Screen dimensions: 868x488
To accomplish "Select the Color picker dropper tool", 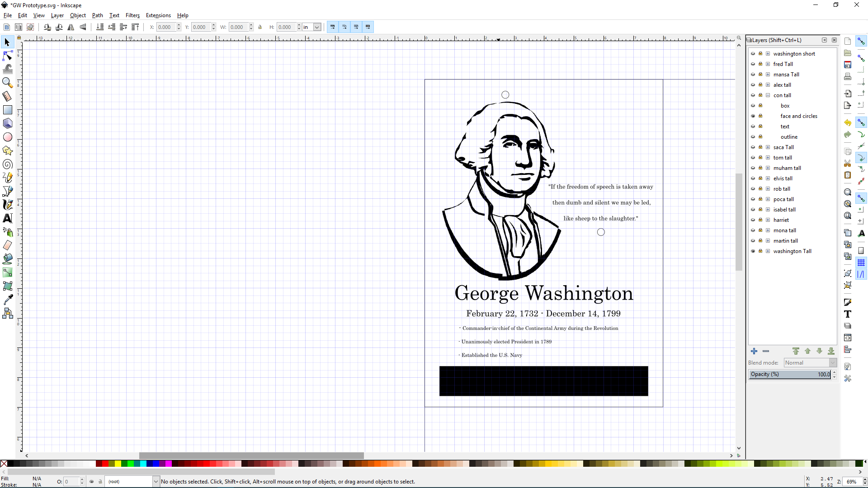I will (8, 300).
